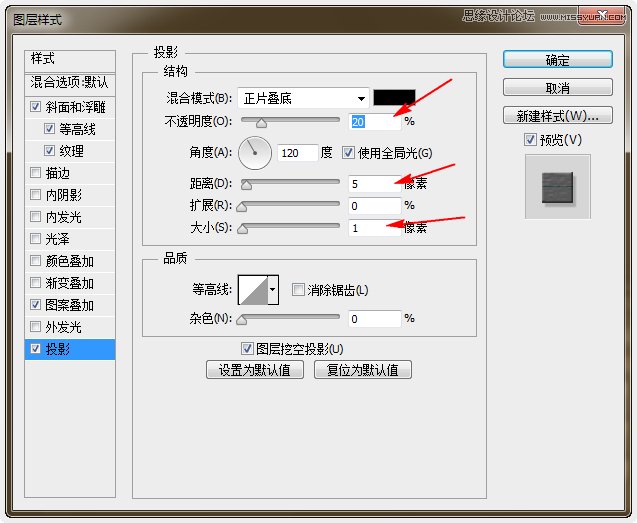This screenshot has width=637, height=523.
Task: Select the 投影 style label
Action: coord(58,349)
